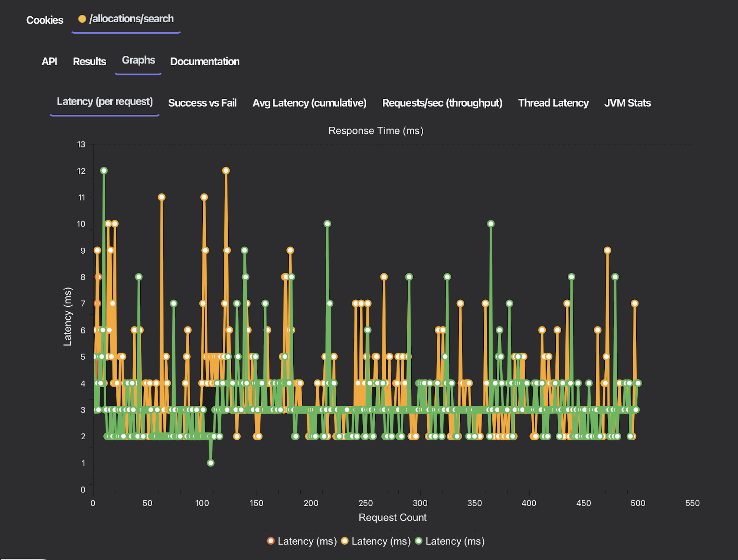Open the JVM Stats graph
The height and width of the screenshot is (560, 738).
pyautogui.click(x=627, y=103)
